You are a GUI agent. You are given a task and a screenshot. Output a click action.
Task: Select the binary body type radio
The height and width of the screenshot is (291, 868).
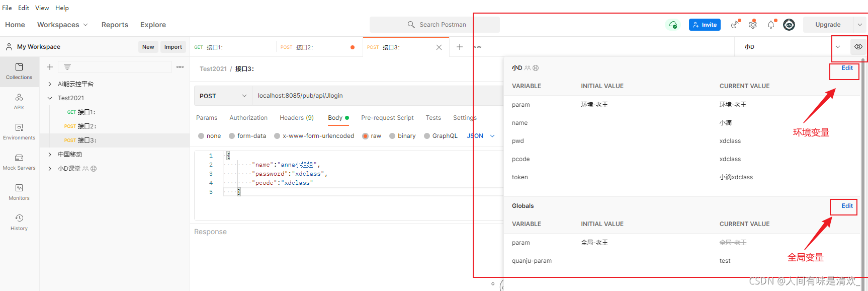click(x=392, y=136)
